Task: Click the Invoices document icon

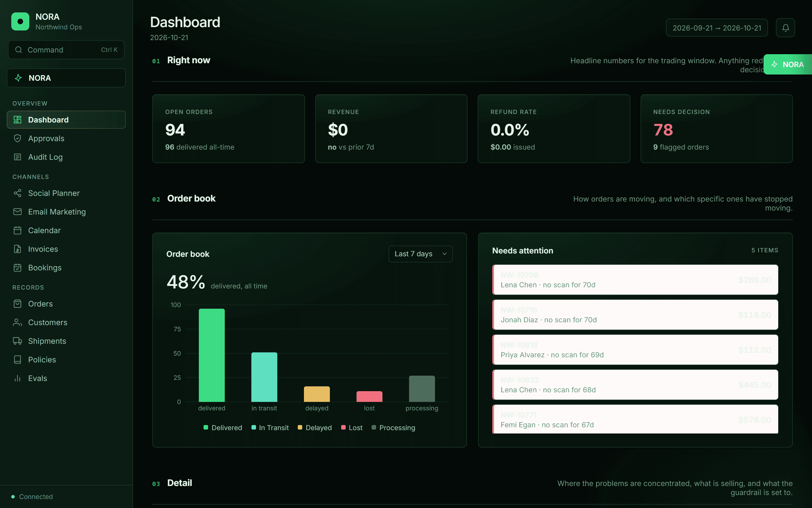Action: pos(17,249)
